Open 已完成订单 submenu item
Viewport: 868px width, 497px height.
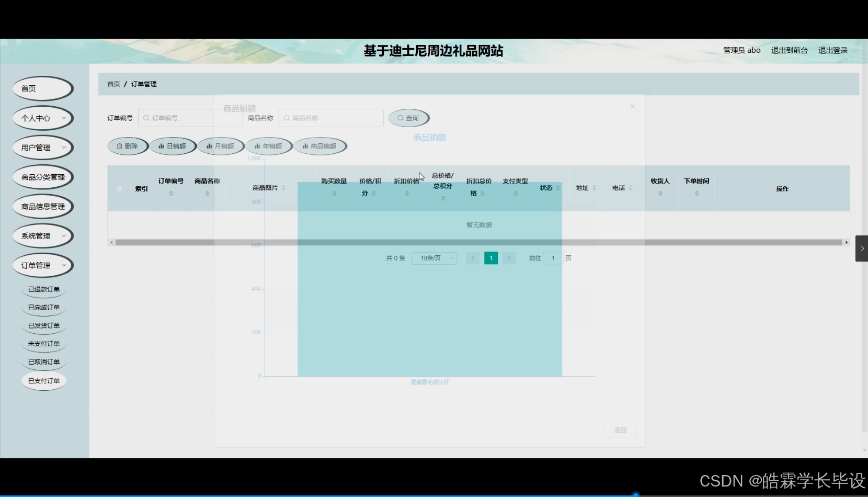pos(44,308)
